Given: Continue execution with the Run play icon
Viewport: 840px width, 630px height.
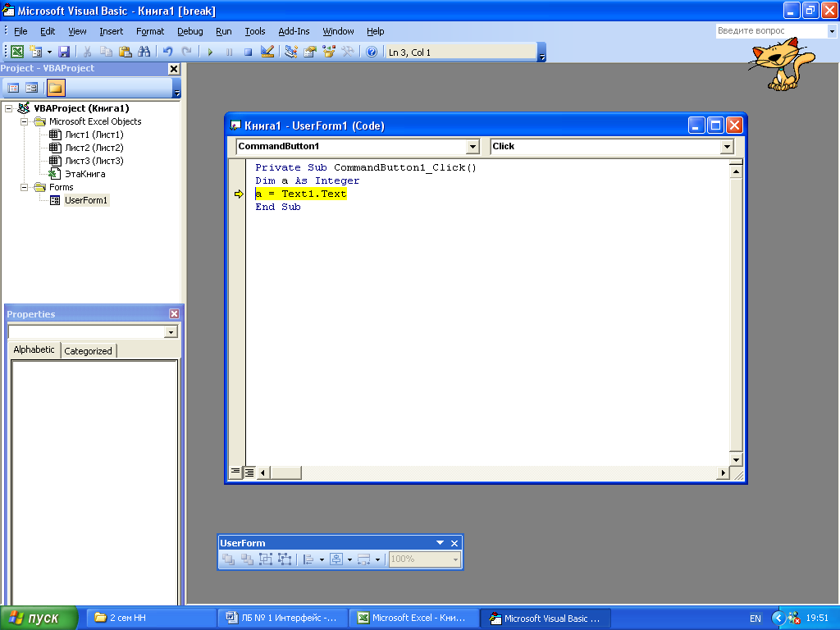Looking at the screenshot, I should point(210,52).
